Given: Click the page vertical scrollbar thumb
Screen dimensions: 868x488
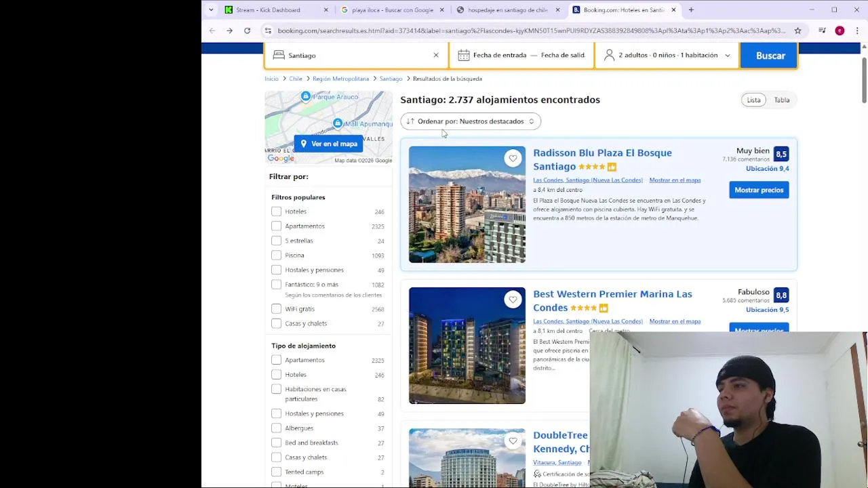Looking at the screenshot, I should pos(864,80).
